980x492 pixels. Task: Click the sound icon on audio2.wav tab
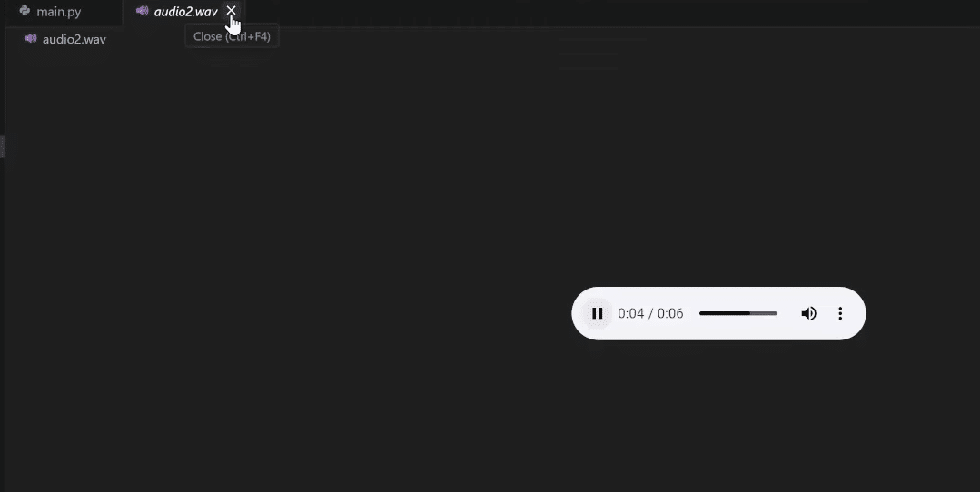pyautogui.click(x=142, y=11)
